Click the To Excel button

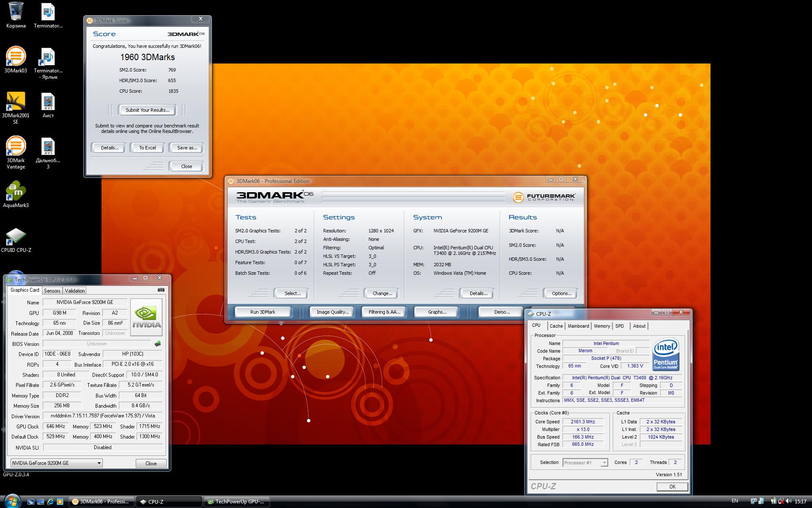pyautogui.click(x=148, y=148)
